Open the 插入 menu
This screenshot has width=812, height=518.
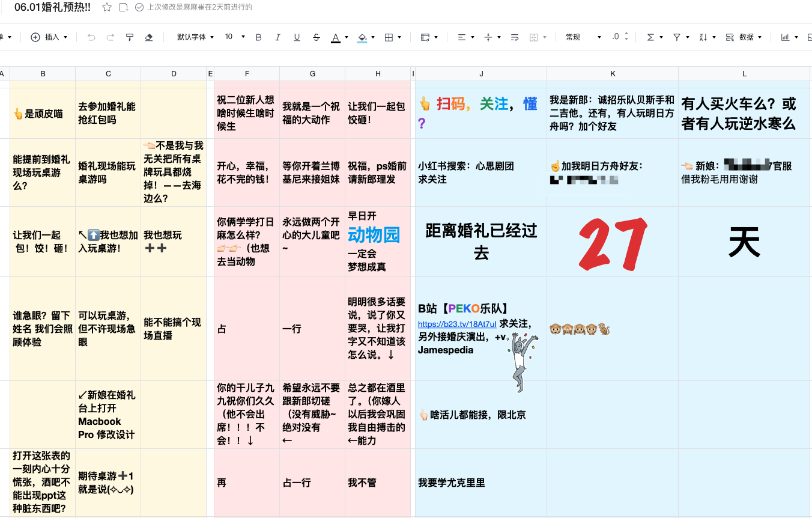[49, 37]
